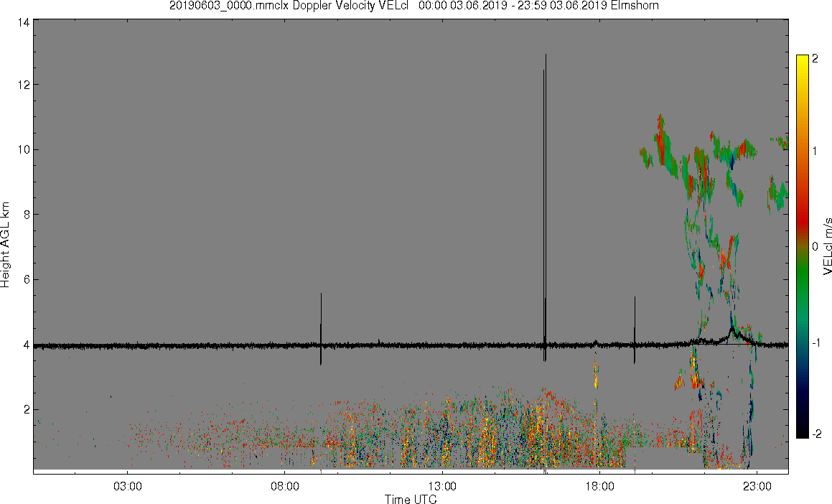Click the 23:00 time tick label

pyautogui.click(x=757, y=487)
